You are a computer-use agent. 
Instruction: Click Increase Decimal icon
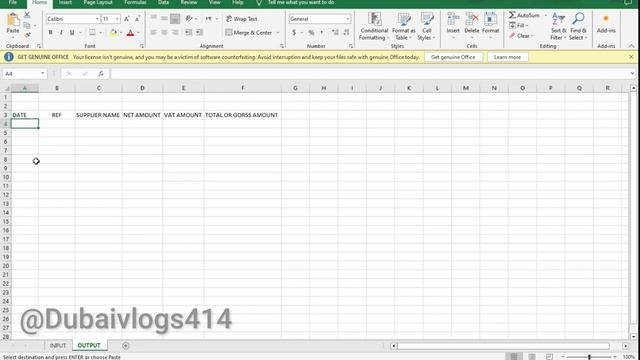click(335, 32)
